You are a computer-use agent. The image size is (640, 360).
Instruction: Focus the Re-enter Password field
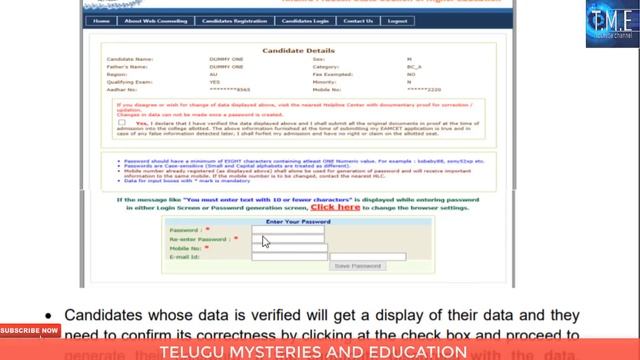288,239
